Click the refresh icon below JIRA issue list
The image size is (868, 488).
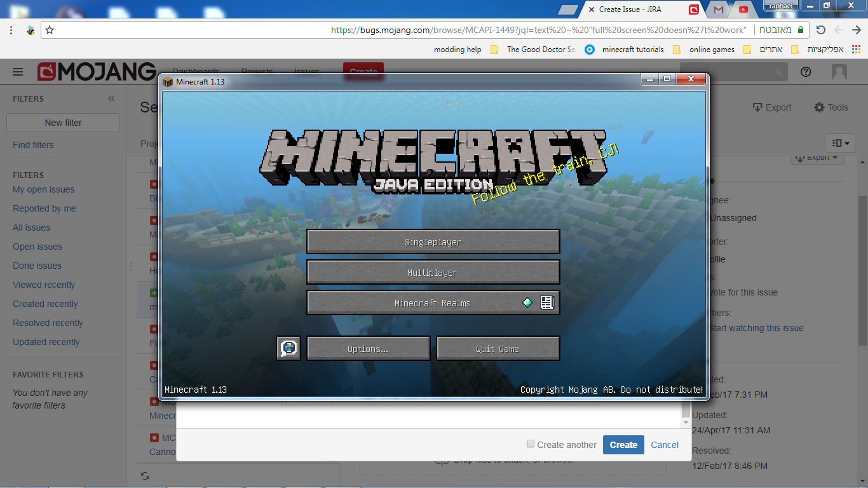tap(145, 475)
